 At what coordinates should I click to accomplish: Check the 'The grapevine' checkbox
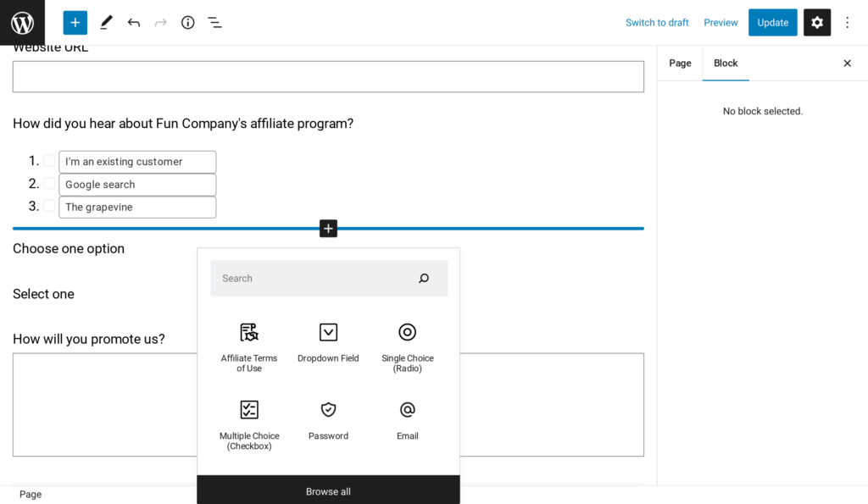48,206
